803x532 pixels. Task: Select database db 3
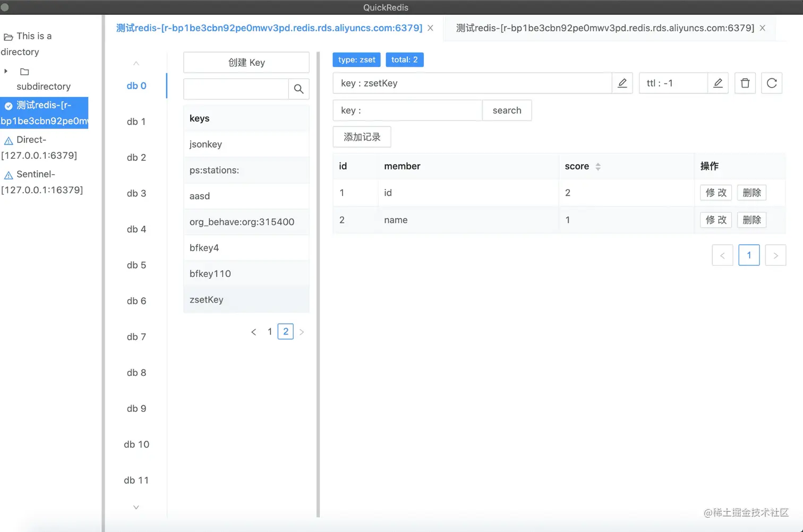point(136,193)
